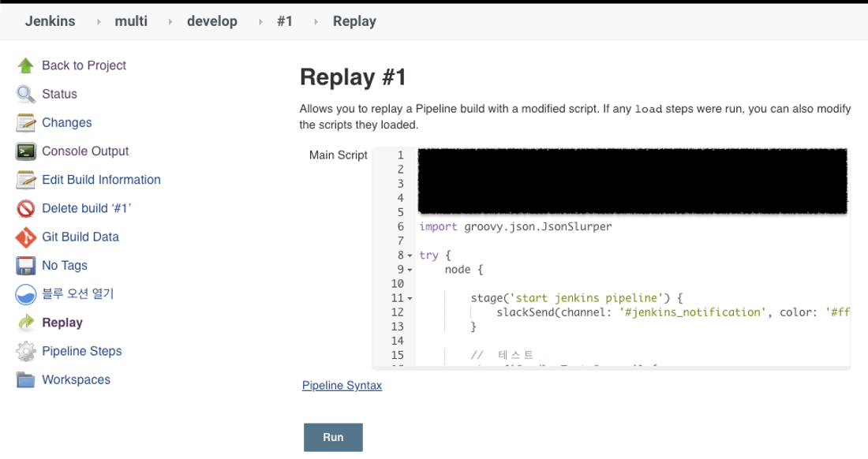
Task: Go to the #1 build breadcrumb
Action: pos(285,21)
